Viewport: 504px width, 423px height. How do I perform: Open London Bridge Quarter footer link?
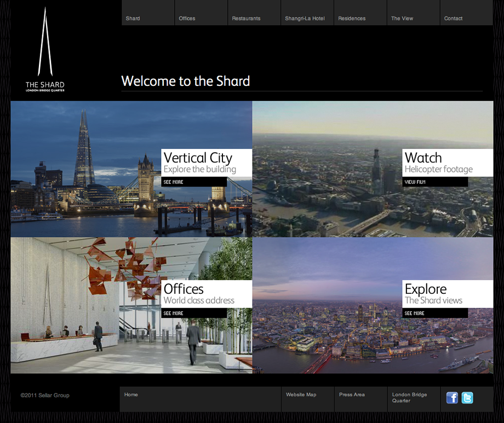[410, 398]
